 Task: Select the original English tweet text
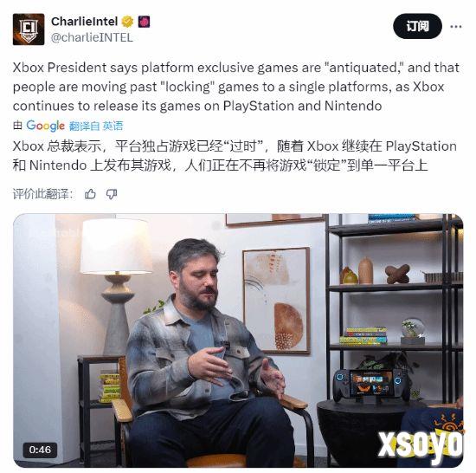click(236, 87)
